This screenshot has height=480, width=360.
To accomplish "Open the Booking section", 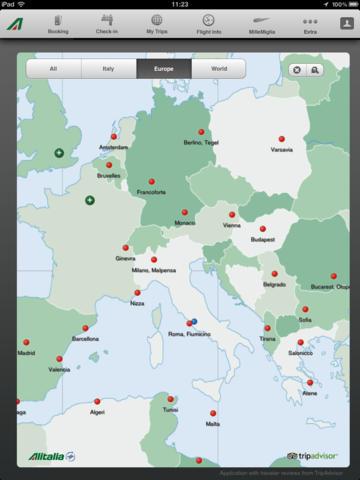I will pyautogui.click(x=58, y=25).
